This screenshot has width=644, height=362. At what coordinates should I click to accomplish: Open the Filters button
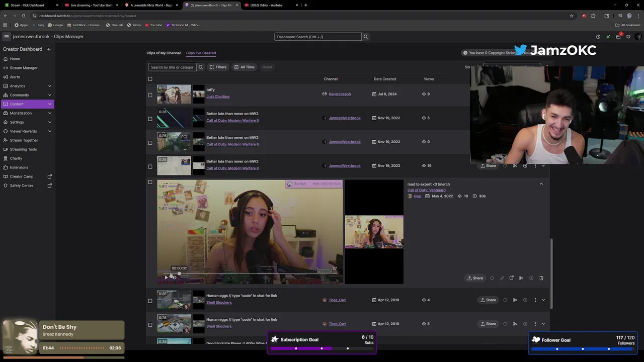218,67
